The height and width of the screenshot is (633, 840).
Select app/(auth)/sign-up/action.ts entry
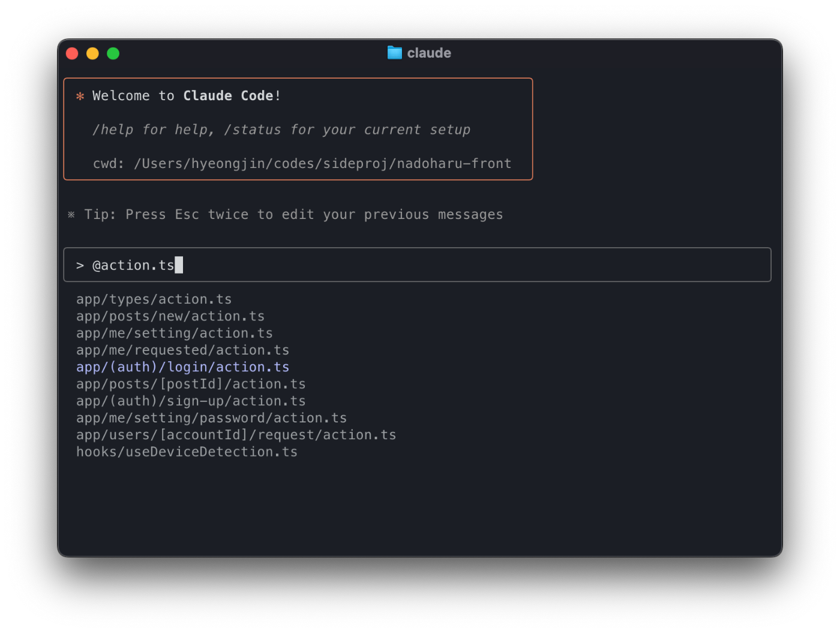[x=191, y=401]
